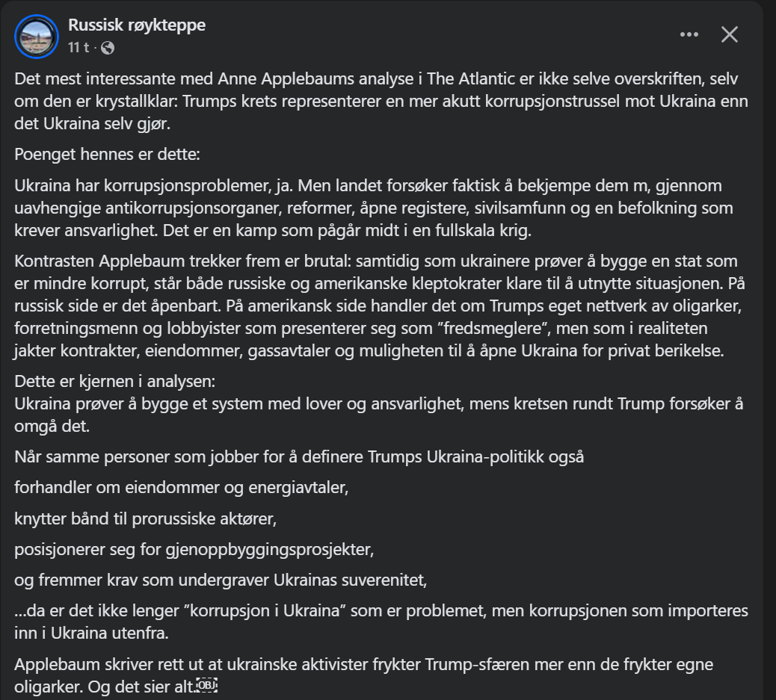776x700 pixels.
Task: Click the public globe audience icon
Action: [x=108, y=48]
